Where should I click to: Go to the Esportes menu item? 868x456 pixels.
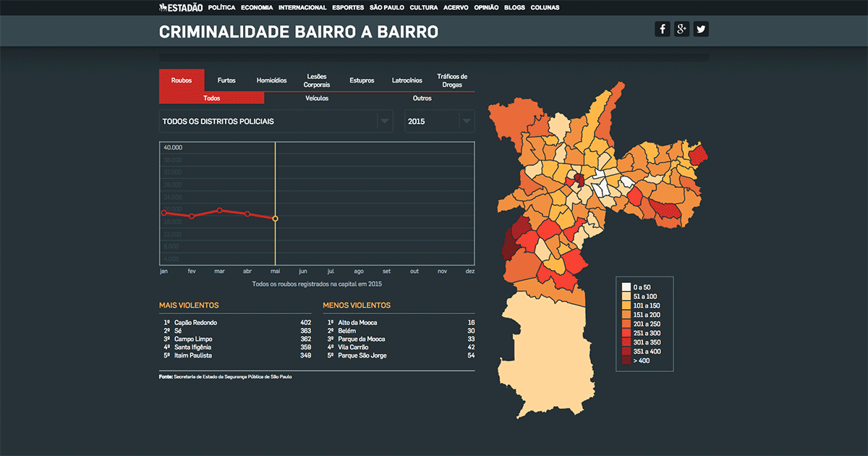click(348, 7)
